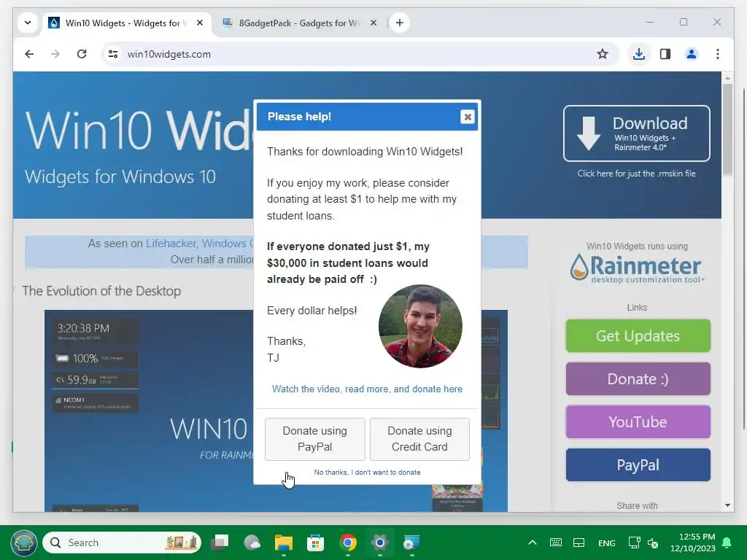Open the weather cloud taskbar icon
Image resolution: width=747 pixels, height=560 pixels.
tap(252, 542)
